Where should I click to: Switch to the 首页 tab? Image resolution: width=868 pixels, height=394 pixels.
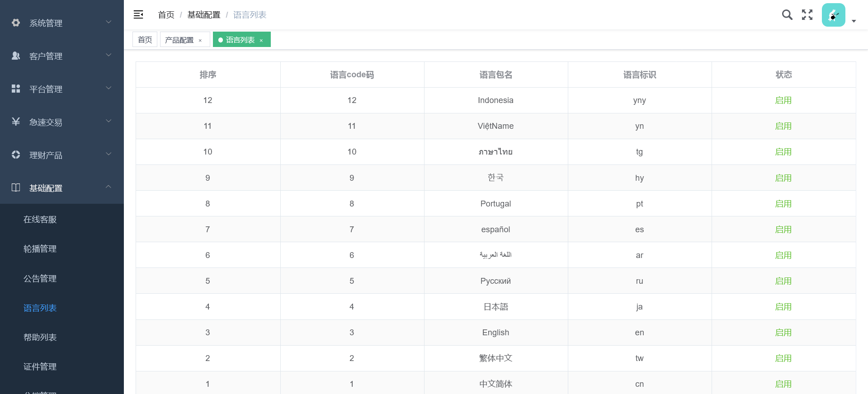coord(145,40)
